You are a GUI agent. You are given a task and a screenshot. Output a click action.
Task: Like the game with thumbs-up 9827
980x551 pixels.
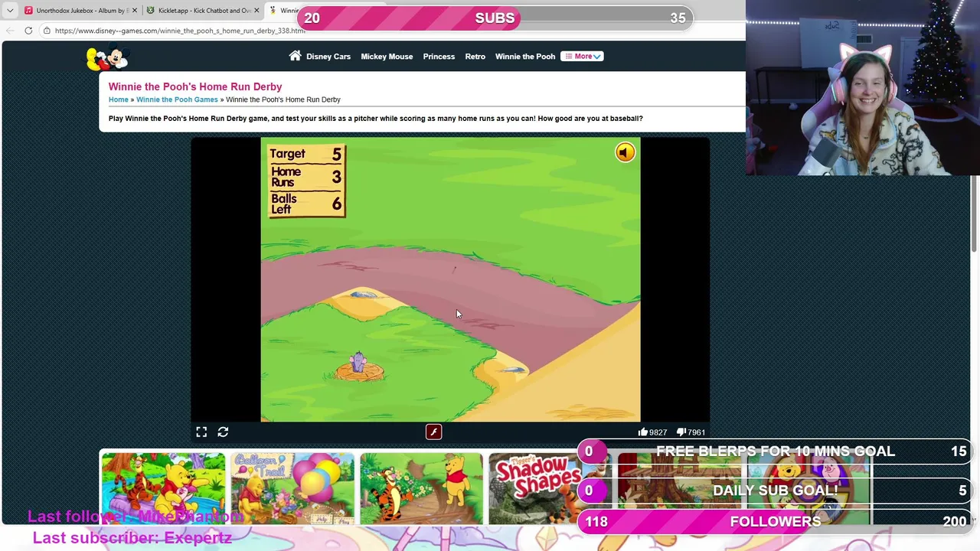coord(652,432)
